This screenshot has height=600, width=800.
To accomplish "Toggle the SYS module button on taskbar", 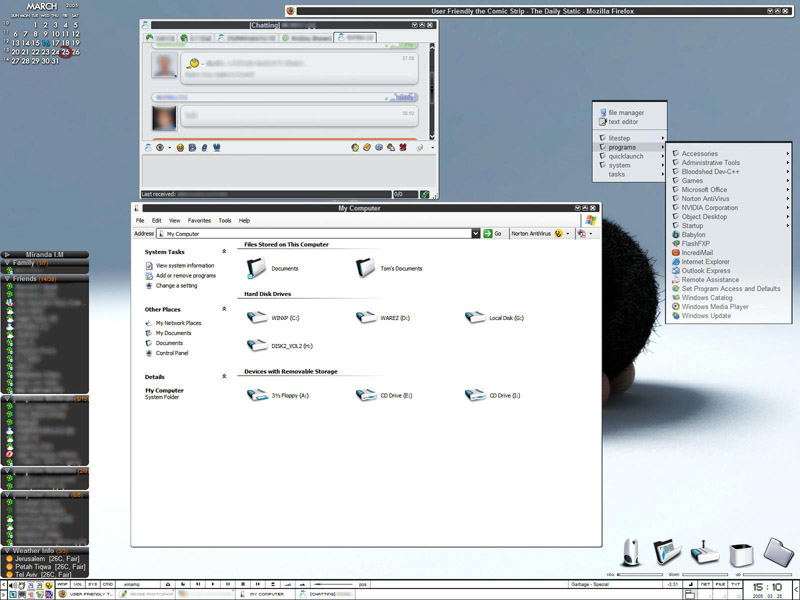I will click(x=92, y=584).
